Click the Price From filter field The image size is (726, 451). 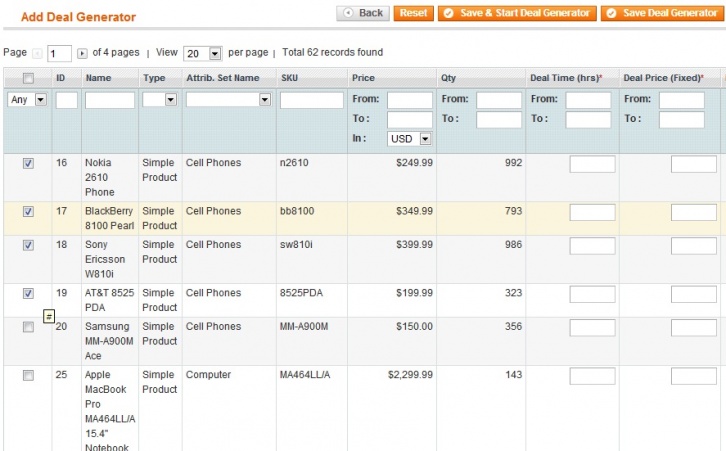click(x=410, y=100)
